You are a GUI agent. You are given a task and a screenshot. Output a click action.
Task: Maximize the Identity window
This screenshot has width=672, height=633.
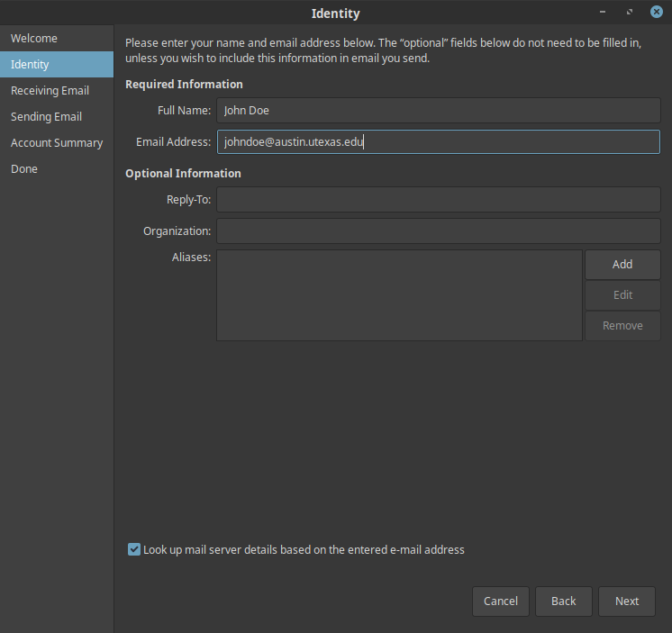tap(630, 12)
